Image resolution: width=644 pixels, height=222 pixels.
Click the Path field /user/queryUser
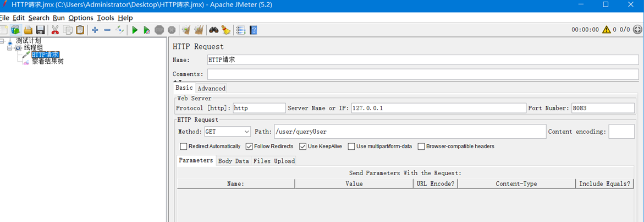pos(410,132)
